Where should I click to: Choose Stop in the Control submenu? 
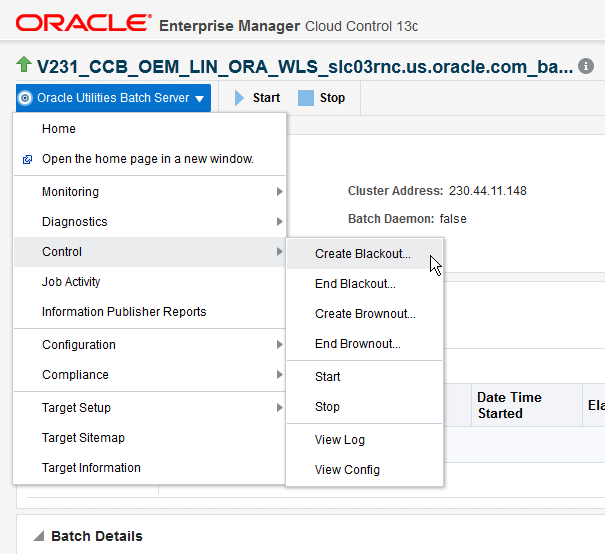tap(365, 407)
